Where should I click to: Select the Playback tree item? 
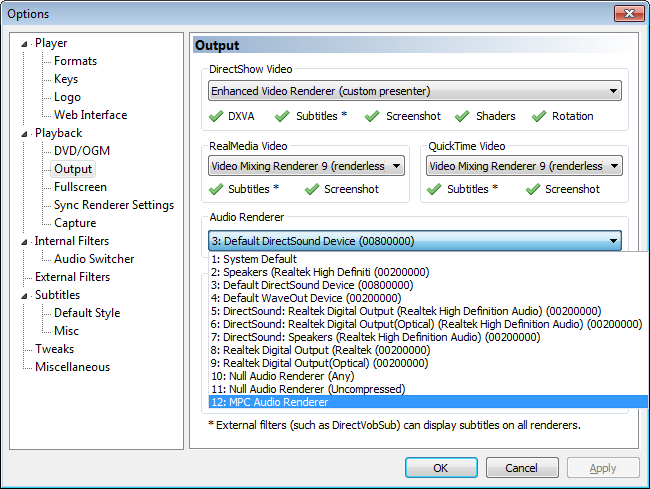(x=58, y=133)
